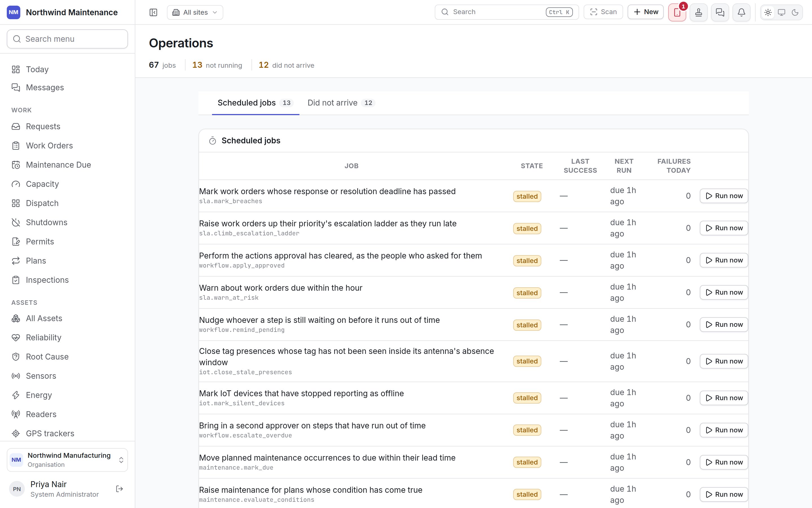Open Permits in the sidebar
The image size is (812, 508).
tap(67, 241)
